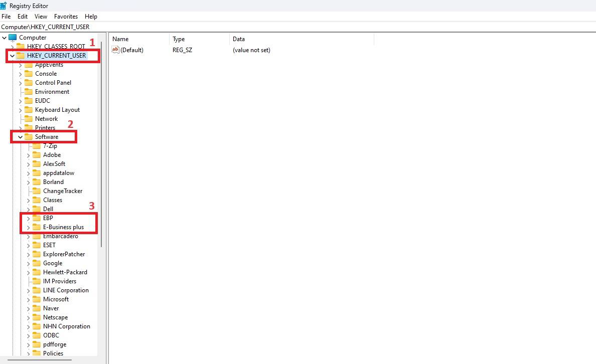Click the Google key folder icon

(37, 263)
